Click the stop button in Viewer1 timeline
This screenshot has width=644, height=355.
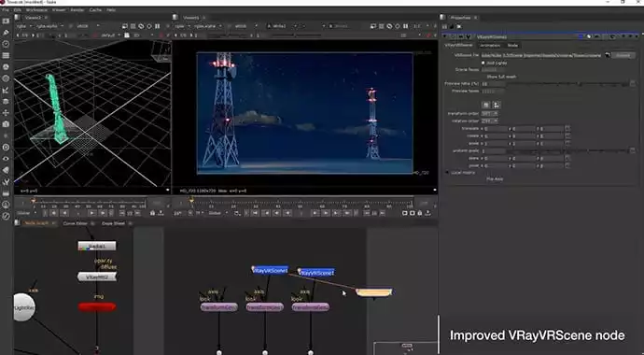click(x=301, y=213)
